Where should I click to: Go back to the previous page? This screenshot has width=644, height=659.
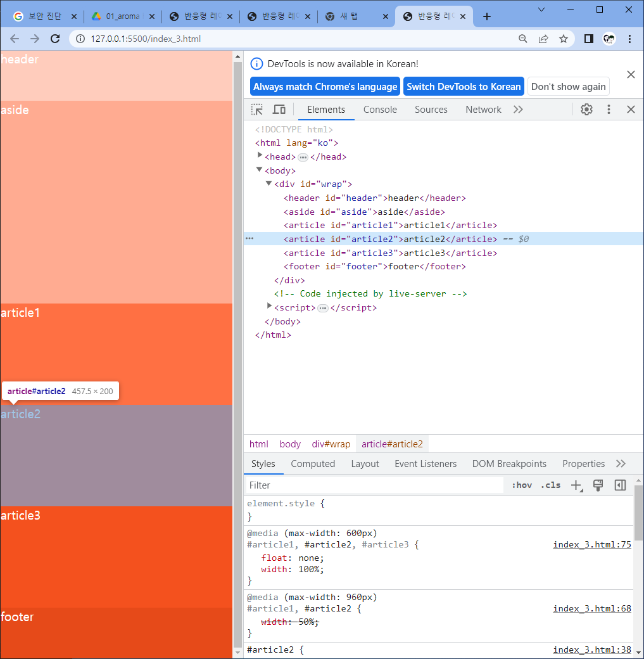click(15, 39)
